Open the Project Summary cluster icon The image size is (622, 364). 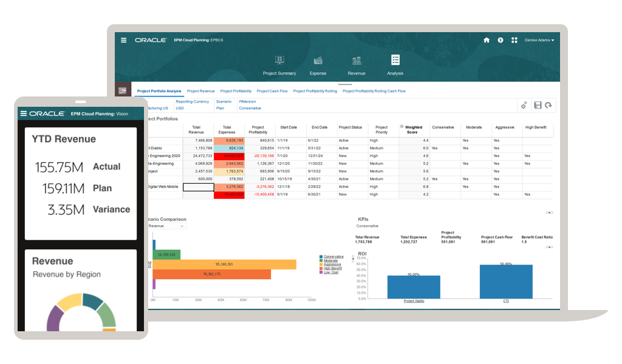[279, 61]
